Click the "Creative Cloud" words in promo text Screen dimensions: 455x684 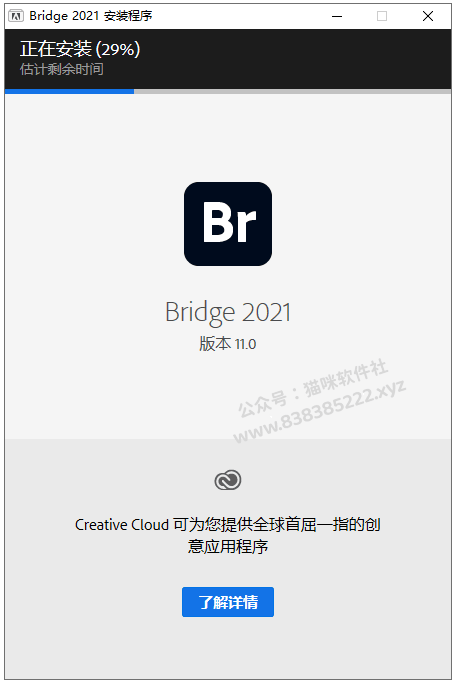(x=122, y=524)
